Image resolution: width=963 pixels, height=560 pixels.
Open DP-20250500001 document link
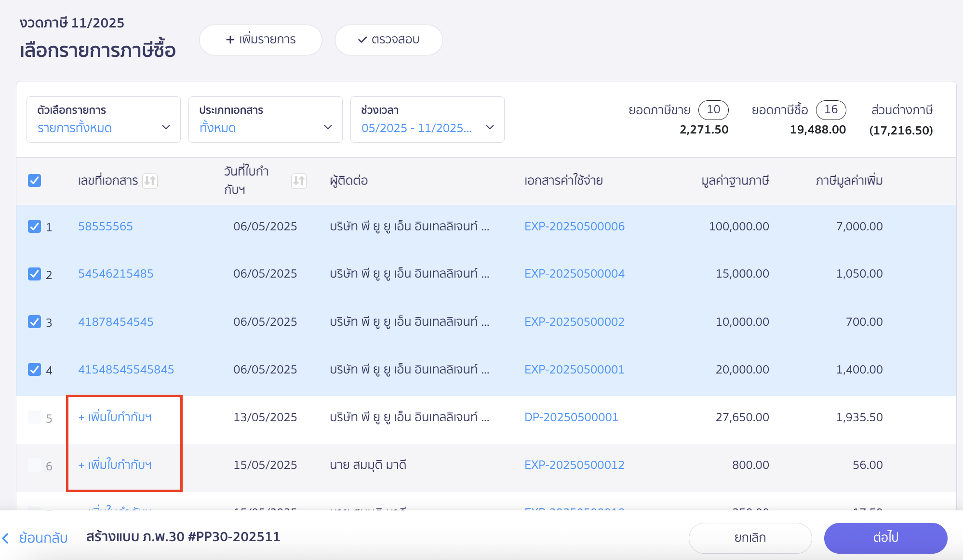coord(571,417)
